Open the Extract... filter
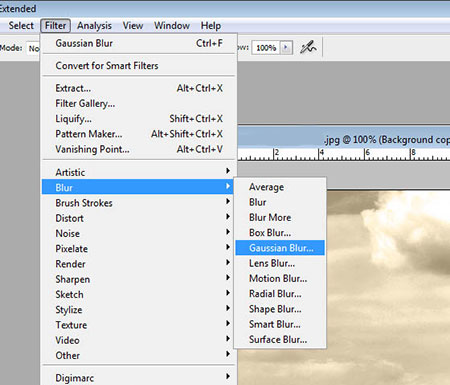This screenshot has height=385, width=450. (x=139, y=88)
